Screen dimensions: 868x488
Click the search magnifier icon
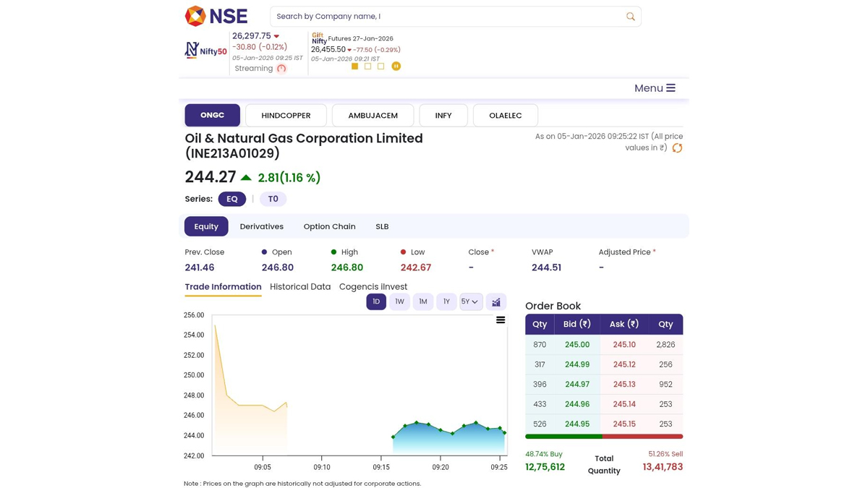tap(630, 17)
